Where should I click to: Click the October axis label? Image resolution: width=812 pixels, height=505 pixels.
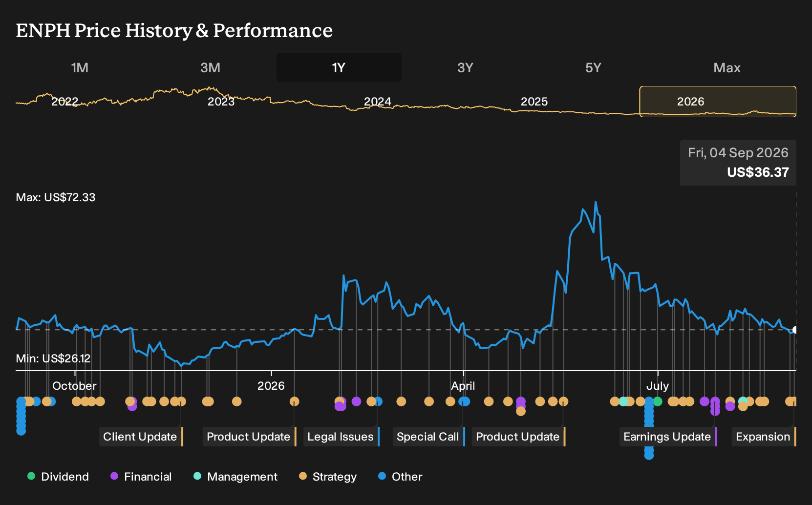[74, 386]
